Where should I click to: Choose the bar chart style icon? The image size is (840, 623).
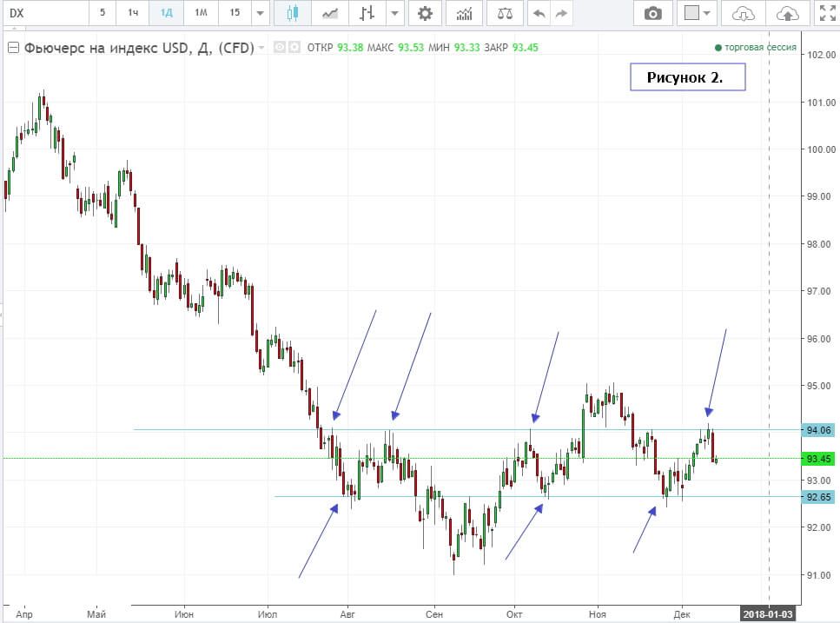pos(367,14)
